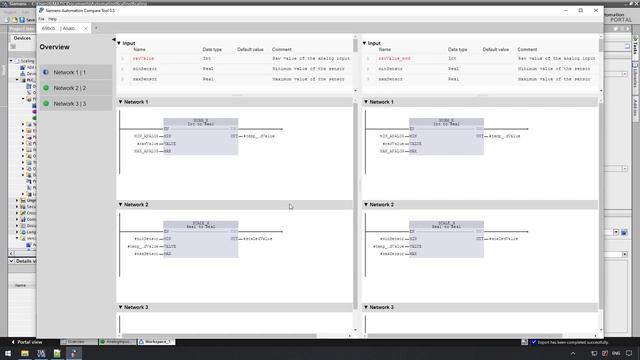Viewport: 640px width, 360px height.
Task: Collapse Network 3 in the right pane
Action: (366, 307)
